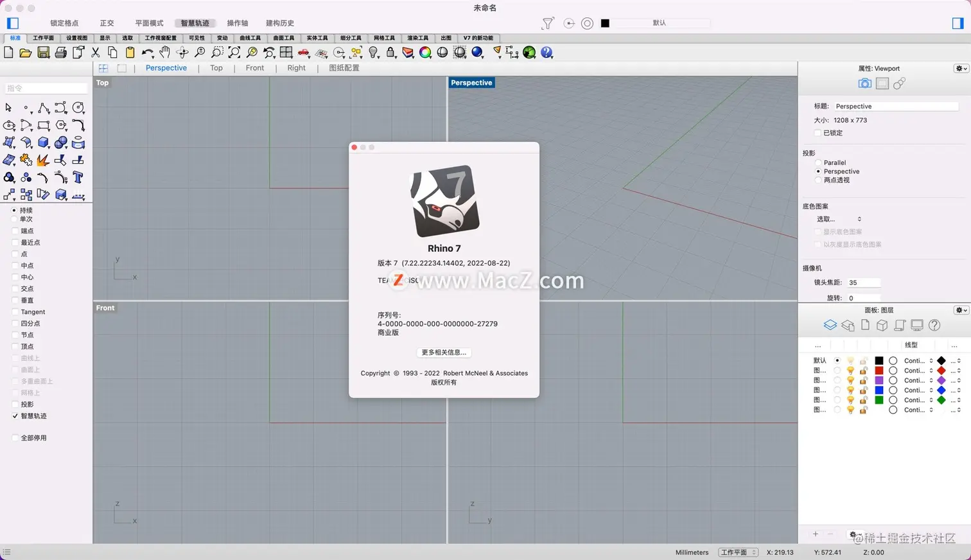The width and height of the screenshot is (971, 560).
Task: Click the four viewports layout icon
Action: click(286, 53)
